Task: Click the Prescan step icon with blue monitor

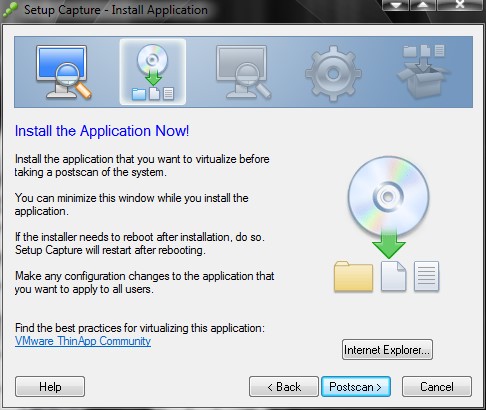Action: [63, 72]
